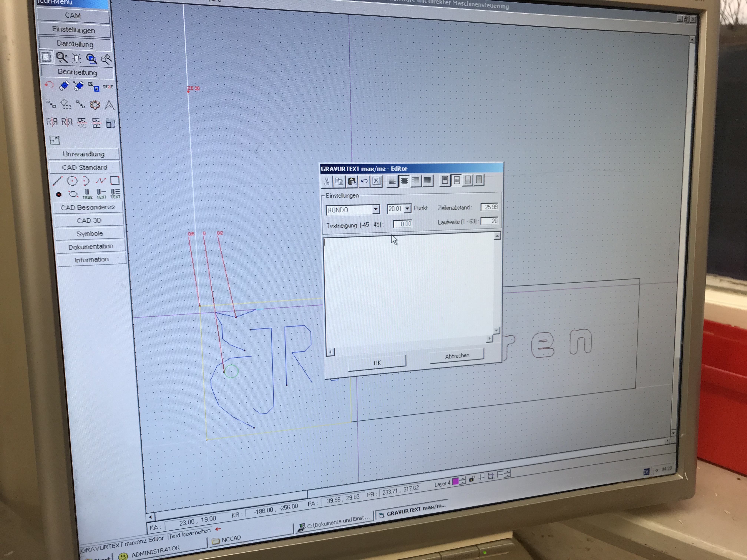The height and width of the screenshot is (560, 747).
Task: Select the ellipse drawing tool
Action: tap(73, 194)
